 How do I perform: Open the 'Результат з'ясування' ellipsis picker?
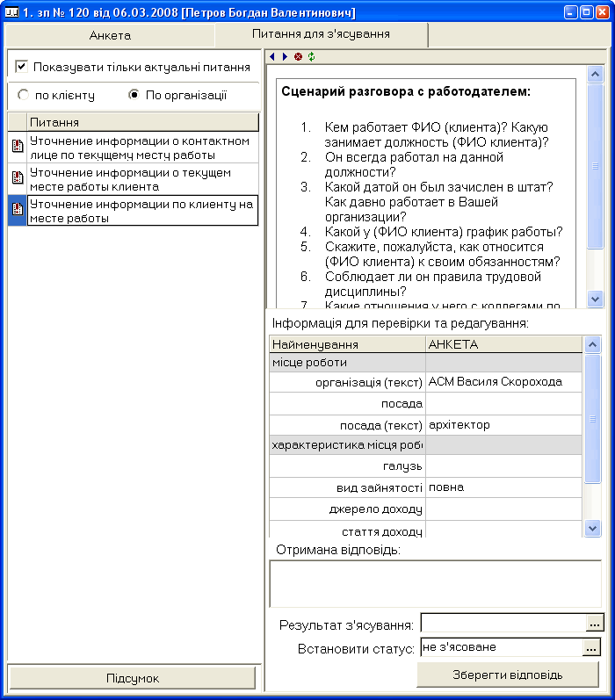(x=595, y=624)
